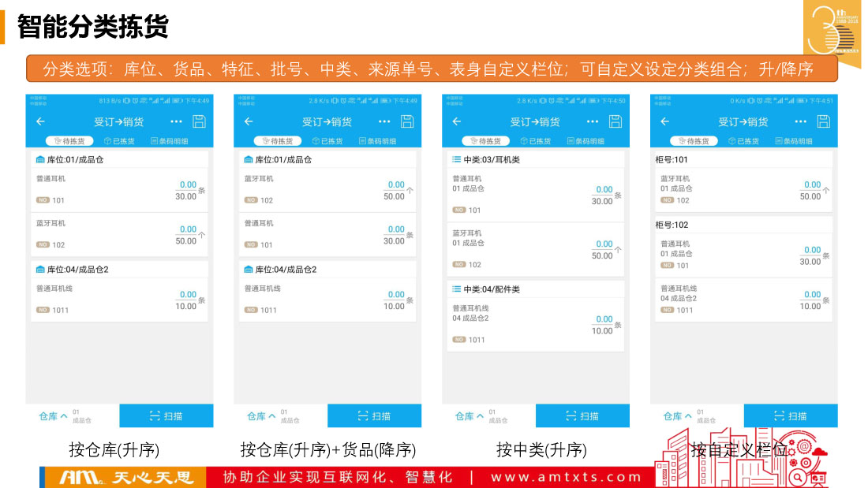Collapse the 柜号:101 group header
This screenshot has width=868, height=488.
743,158
